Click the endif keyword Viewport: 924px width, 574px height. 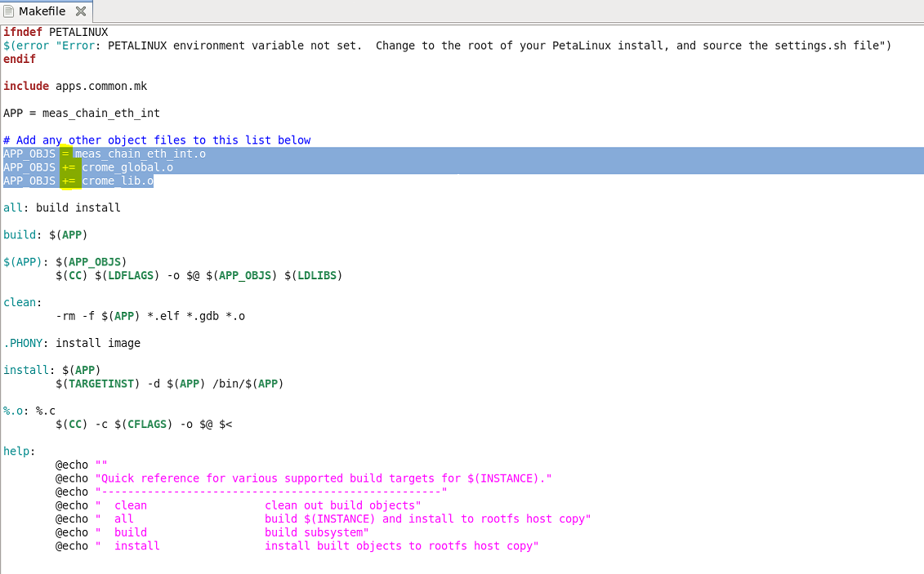tap(20, 59)
